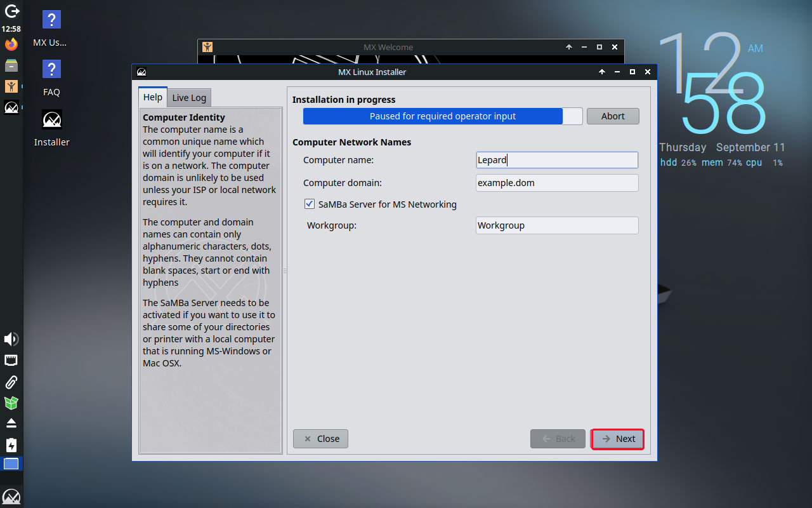This screenshot has height=508, width=812.
Task: Maximize the MX Welcome window
Action: [x=599, y=47]
